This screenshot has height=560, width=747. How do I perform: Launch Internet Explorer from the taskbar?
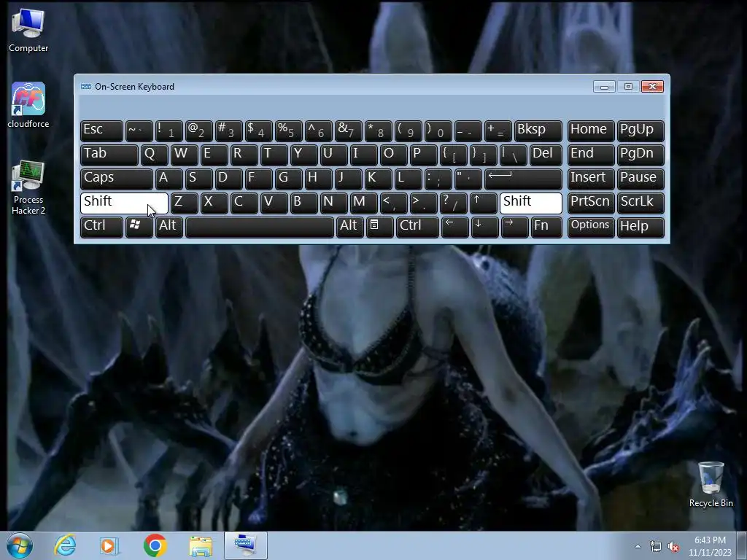(x=65, y=545)
